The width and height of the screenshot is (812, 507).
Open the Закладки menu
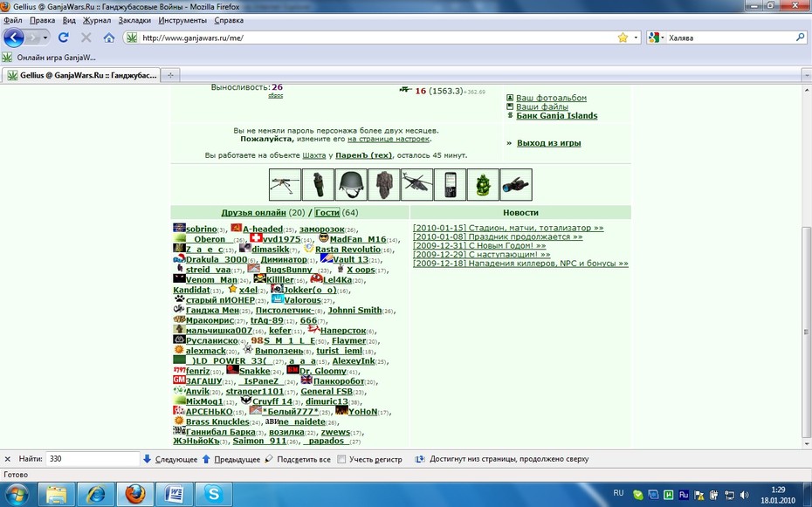(134, 20)
